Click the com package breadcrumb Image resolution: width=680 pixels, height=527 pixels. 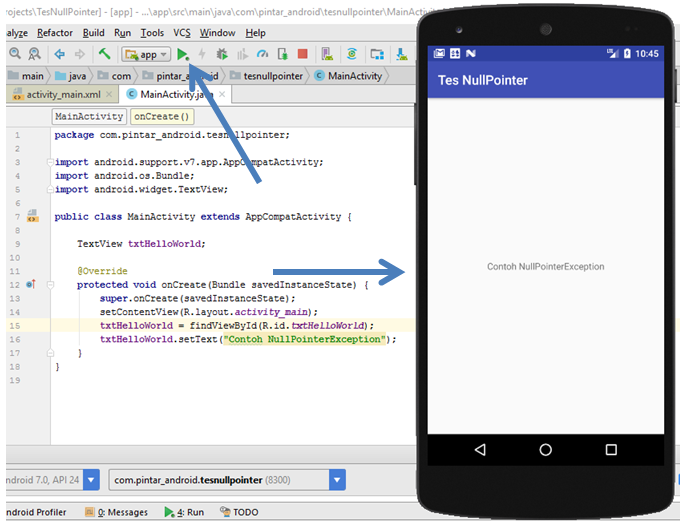pos(114,76)
